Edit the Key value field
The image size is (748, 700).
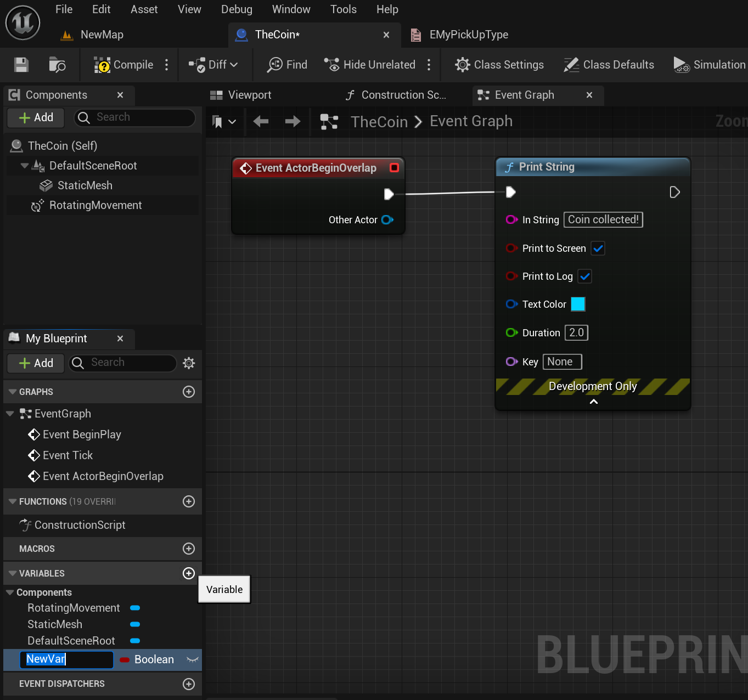tap(563, 362)
